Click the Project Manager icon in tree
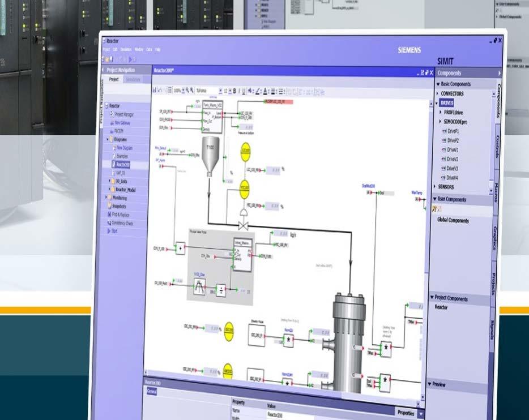The width and height of the screenshot is (529, 420). click(x=112, y=114)
